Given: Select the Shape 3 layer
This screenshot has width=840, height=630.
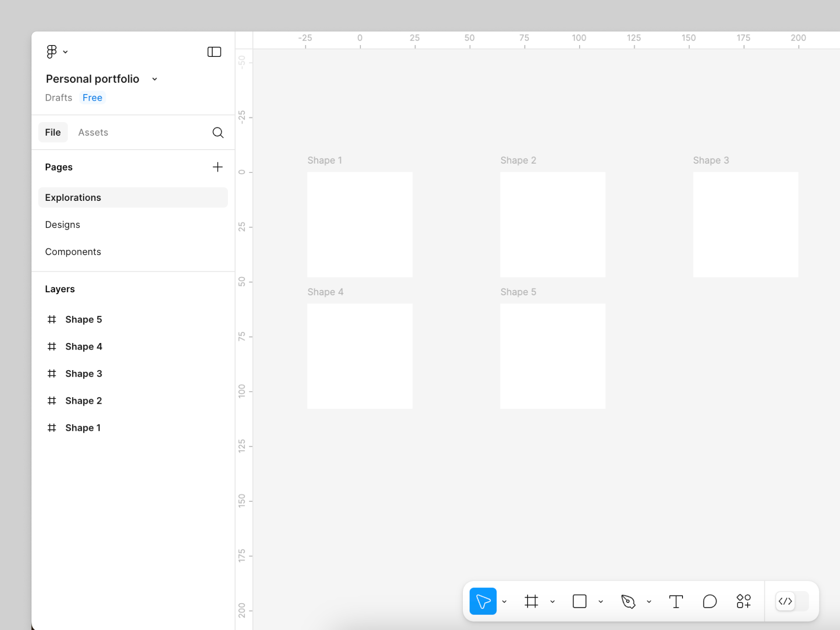Looking at the screenshot, I should point(84,374).
